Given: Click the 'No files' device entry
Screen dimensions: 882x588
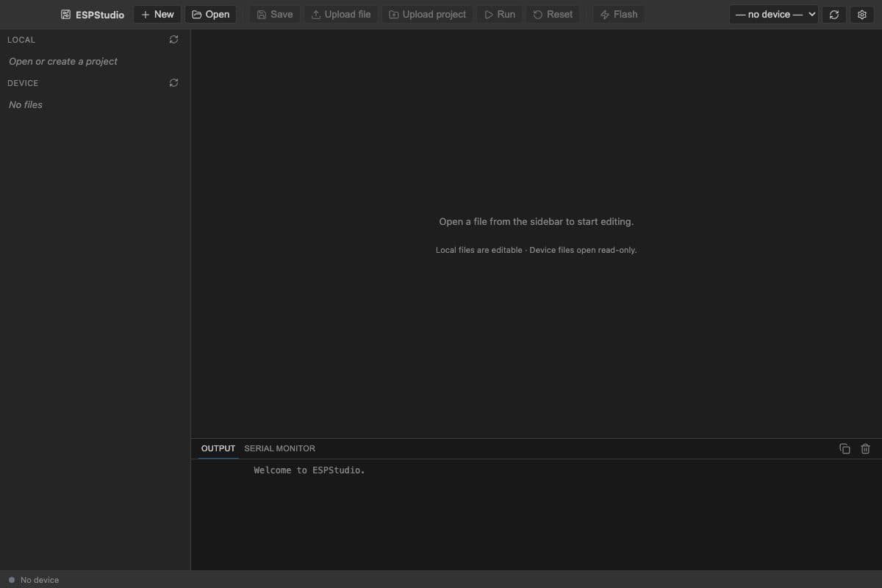Looking at the screenshot, I should click(x=26, y=105).
